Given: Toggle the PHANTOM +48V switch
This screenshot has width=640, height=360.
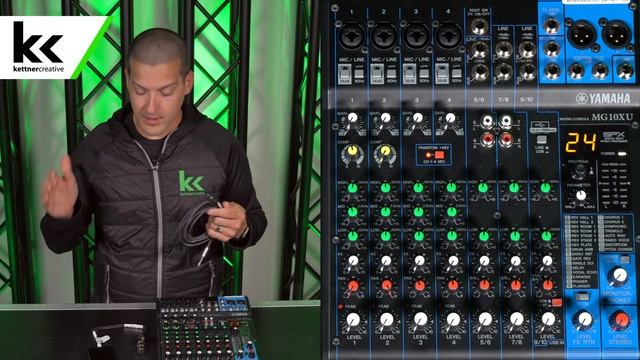Looking at the screenshot, I should tap(439, 155).
